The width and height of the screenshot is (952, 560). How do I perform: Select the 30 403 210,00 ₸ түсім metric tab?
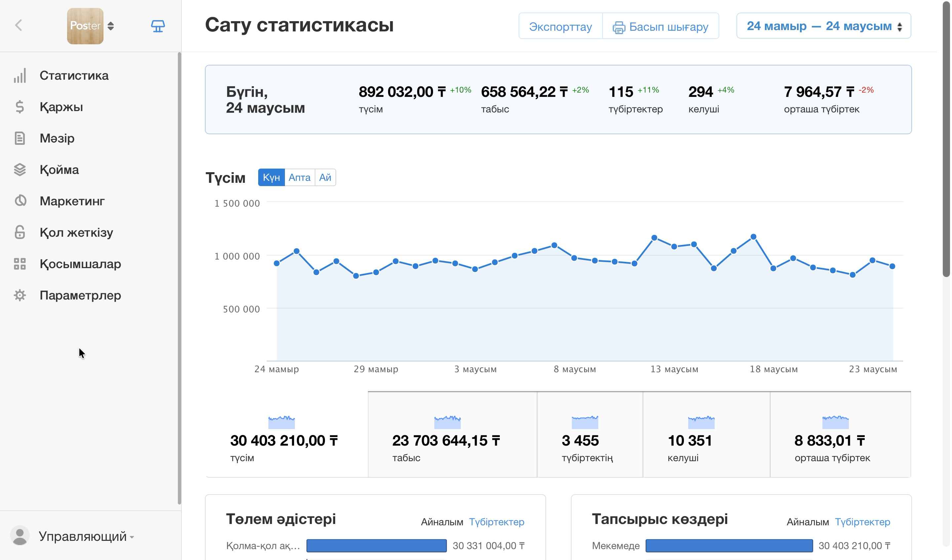tap(287, 435)
